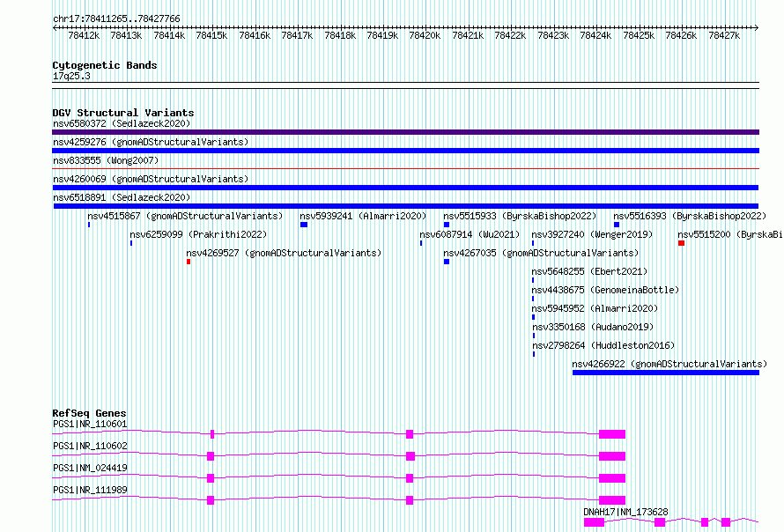Screen dimensions: 784x532
Task: Click variant label nsv2798264 (Huddleston2016)
Action: tap(603, 345)
